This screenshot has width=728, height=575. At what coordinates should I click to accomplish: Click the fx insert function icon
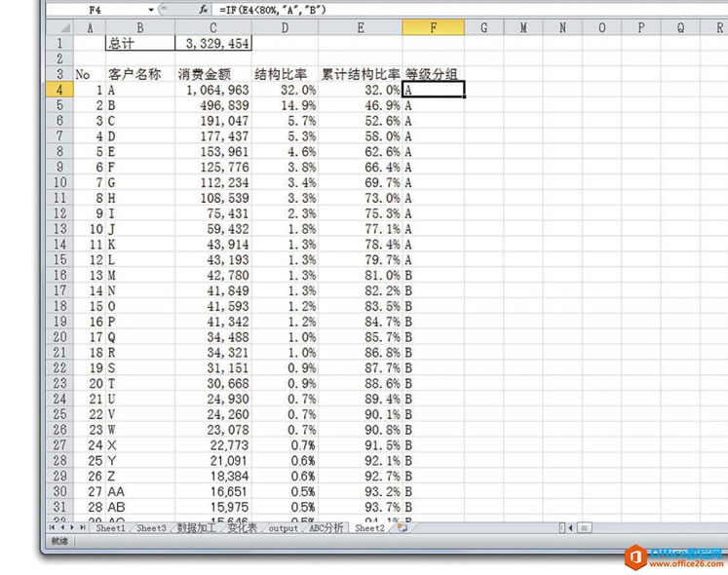click(x=204, y=10)
